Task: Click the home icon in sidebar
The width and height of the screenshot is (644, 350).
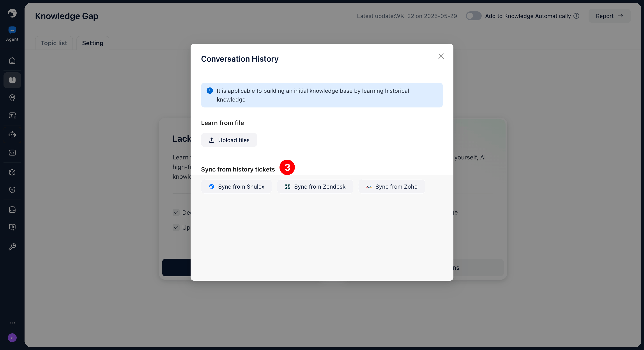Action: pos(12,61)
